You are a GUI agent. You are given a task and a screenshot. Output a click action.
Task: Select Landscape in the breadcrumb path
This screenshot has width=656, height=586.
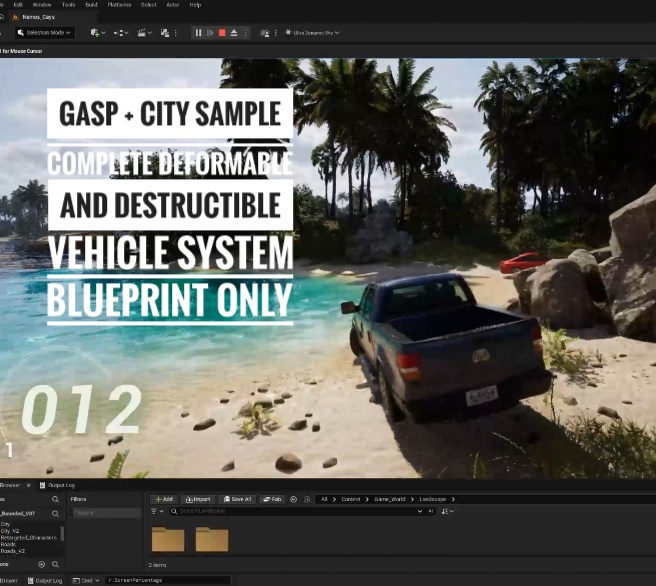[x=433, y=499]
